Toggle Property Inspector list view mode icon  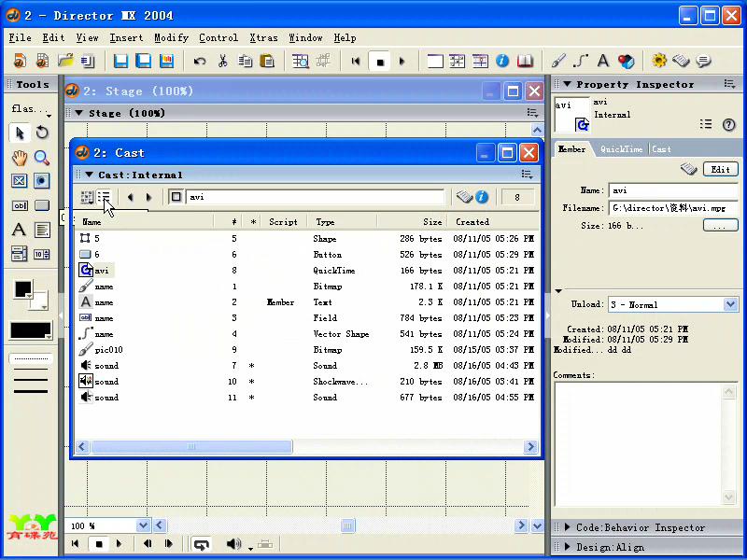[706, 124]
